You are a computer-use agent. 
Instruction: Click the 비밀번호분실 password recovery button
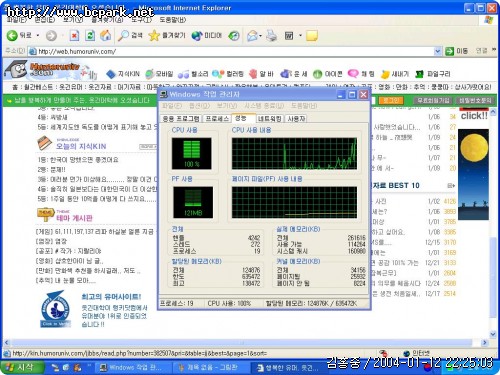tap(475, 100)
